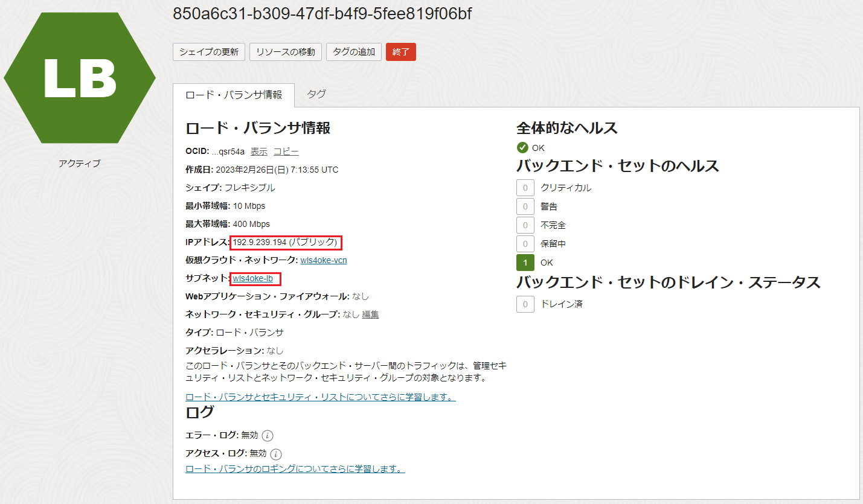Viewport: 863px width, 504px height.
Task: Click the クリティカル count box
Action: (525, 188)
